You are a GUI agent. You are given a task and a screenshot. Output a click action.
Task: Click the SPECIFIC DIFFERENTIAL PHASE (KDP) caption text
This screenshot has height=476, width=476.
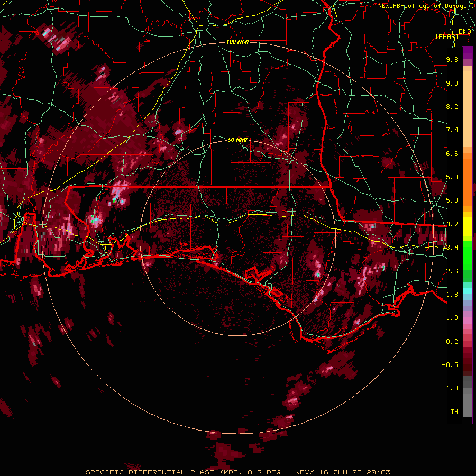(164, 472)
